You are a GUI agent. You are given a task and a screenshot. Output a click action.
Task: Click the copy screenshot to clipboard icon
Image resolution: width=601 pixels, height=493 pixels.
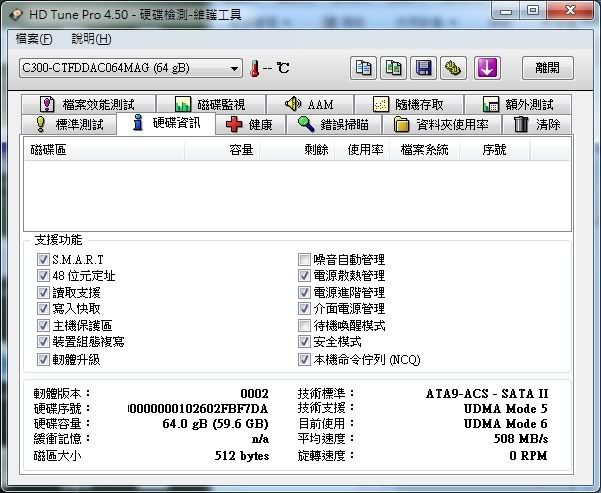393,68
